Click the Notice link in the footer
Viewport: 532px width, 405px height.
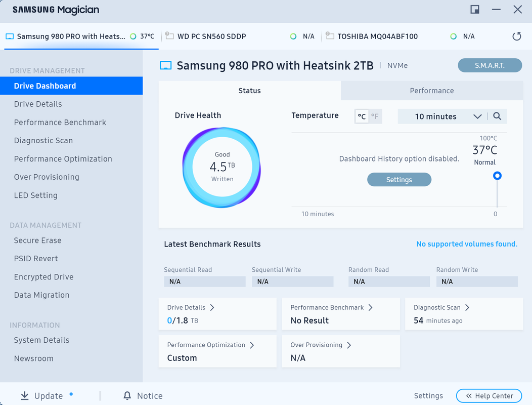150,396
